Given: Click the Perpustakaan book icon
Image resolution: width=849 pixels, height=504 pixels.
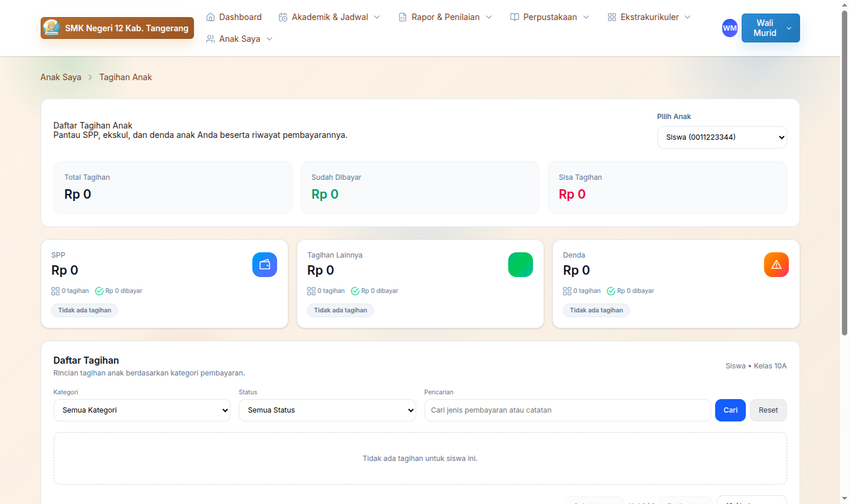Looking at the screenshot, I should (515, 17).
